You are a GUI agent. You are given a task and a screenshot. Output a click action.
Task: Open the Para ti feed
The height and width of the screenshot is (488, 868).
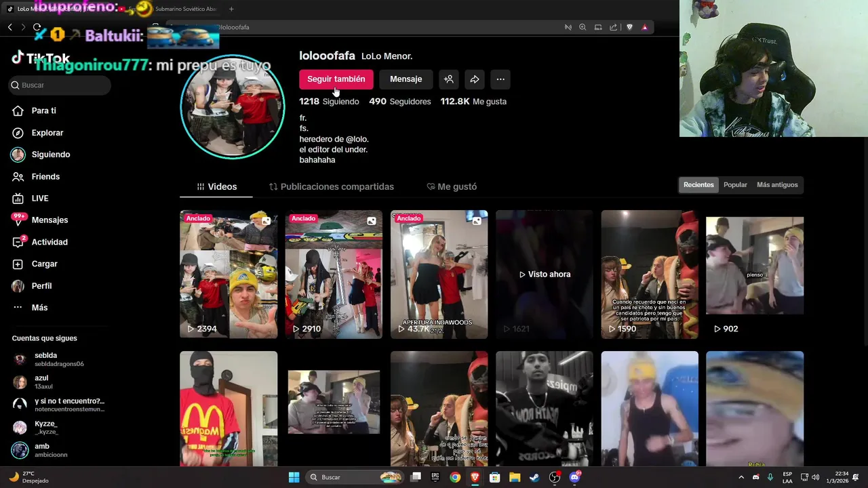point(44,110)
